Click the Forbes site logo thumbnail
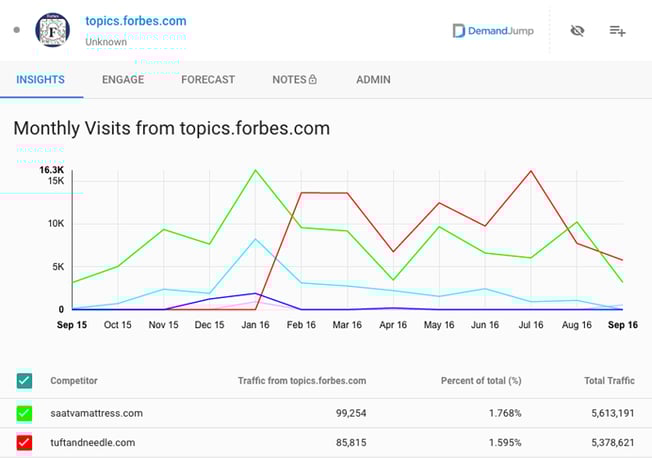This screenshot has width=652, height=458. tap(52, 30)
